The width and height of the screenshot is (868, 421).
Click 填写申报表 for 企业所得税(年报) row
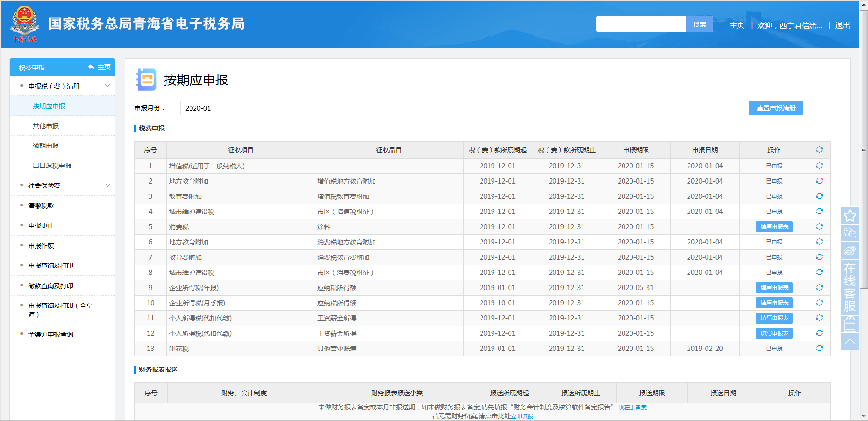[774, 288]
